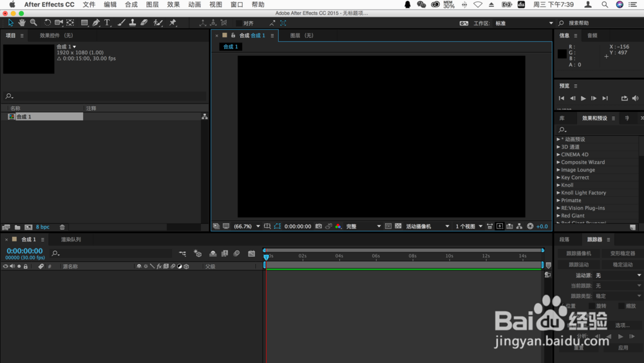Click the reset exposure icon
This screenshot has width=644, height=363.
pyautogui.click(x=530, y=227)
